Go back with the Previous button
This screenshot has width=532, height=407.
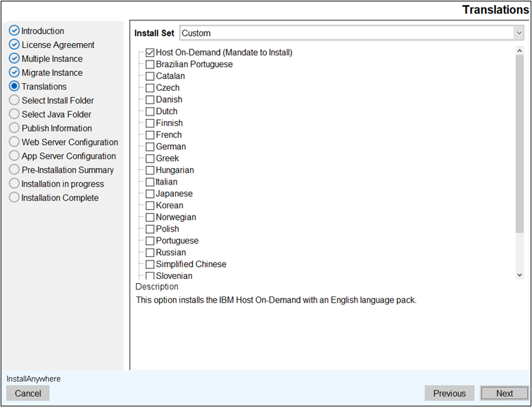click(449, 394)
